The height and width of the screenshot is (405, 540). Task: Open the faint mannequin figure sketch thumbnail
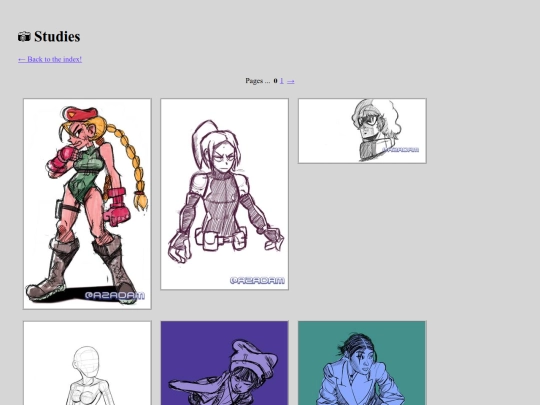click(87, 363)
